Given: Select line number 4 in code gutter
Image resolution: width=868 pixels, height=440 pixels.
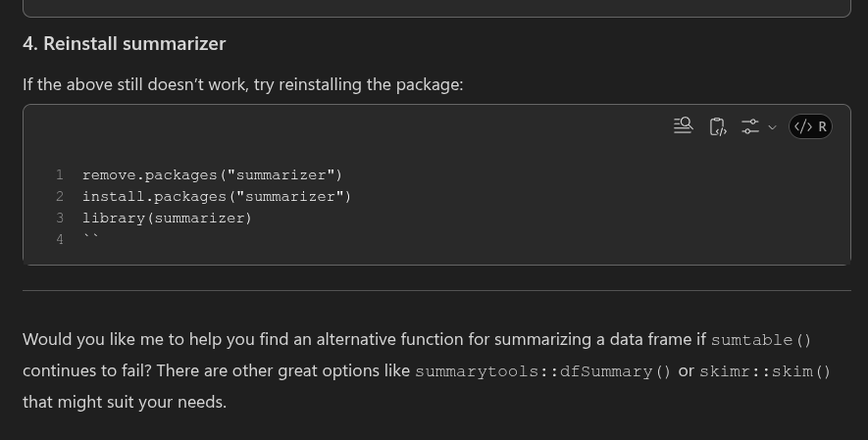Looking at the screenshot, I should point(60,240).
